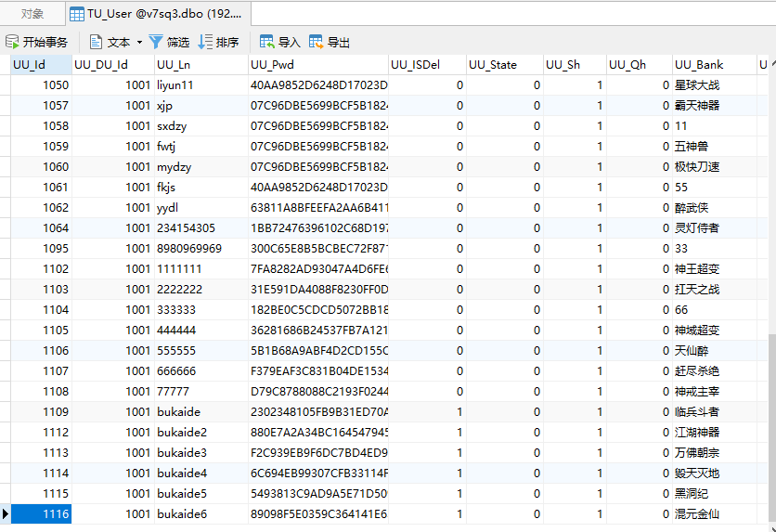
Task: Select the UU_Bank cell 醉武侠
Action: click(715, 207)
